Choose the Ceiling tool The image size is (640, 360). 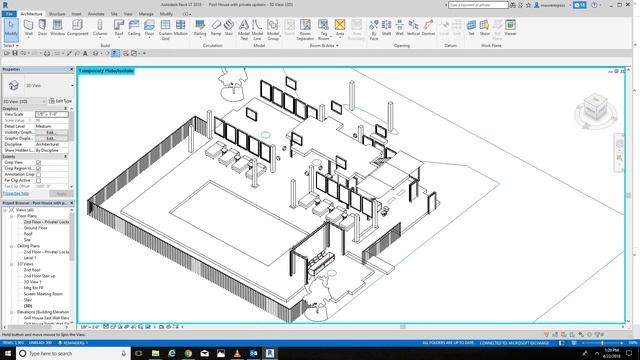[x=134, y=28]
